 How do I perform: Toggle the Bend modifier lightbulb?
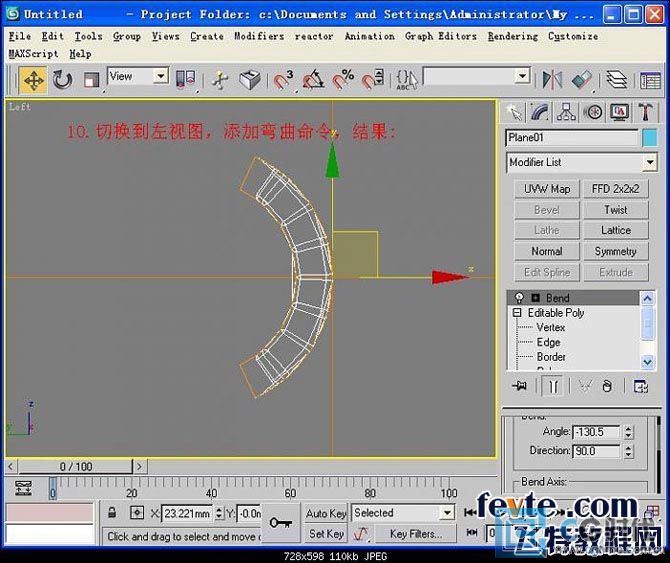pyautogui.click(x=519, y=298)
